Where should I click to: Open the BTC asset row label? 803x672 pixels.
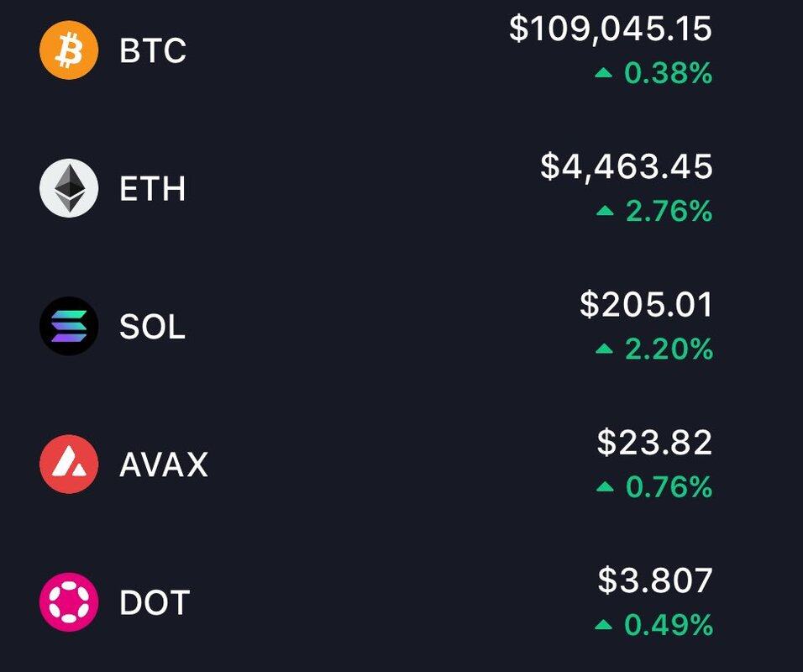pyautogui.click(x=153, y=50)
